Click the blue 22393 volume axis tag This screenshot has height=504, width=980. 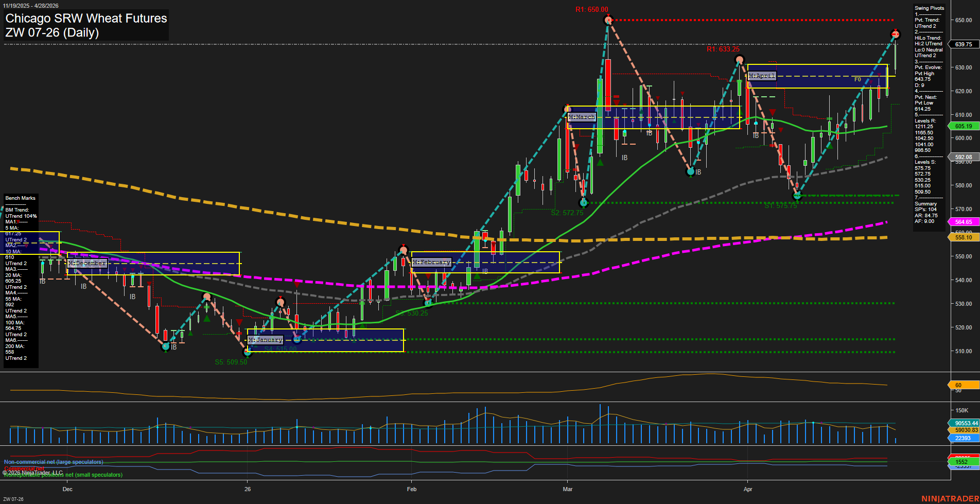pos(961,438)
